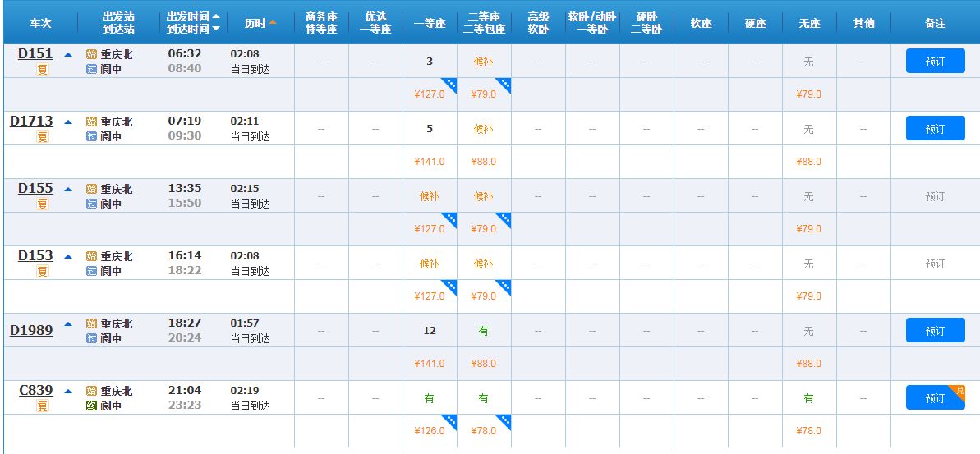Click blue discount tag on C839's ¥126.0 price

450,421
